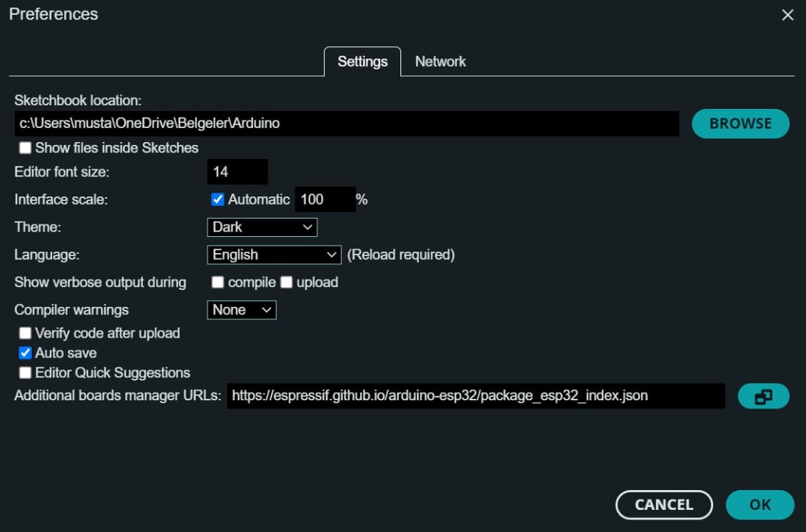Click into the Sketchbook location path field
This screenshot has height=532, width=806.
coord(346,124)
